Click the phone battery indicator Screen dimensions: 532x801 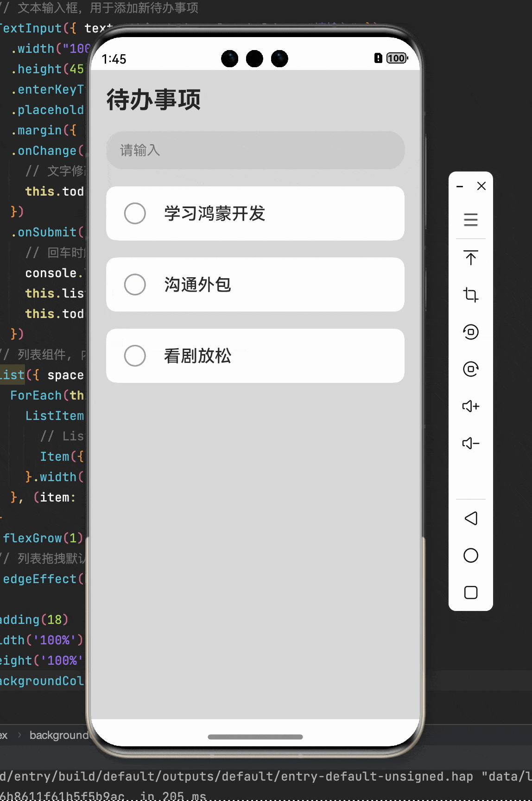397,58
